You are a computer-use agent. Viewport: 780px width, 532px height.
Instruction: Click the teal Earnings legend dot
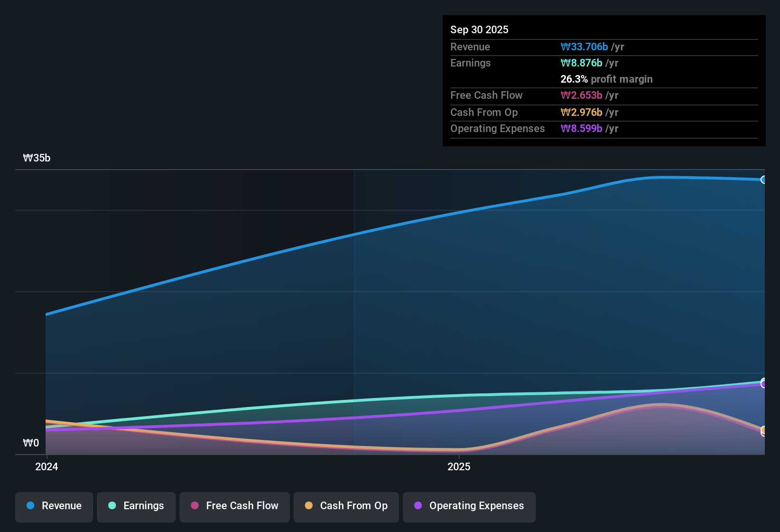112,505
